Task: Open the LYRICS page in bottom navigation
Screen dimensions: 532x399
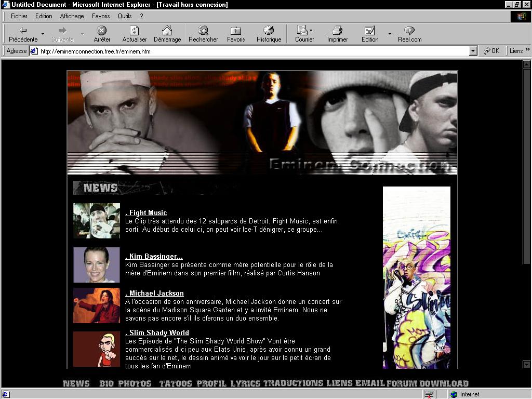Action: tap(245, 383)
